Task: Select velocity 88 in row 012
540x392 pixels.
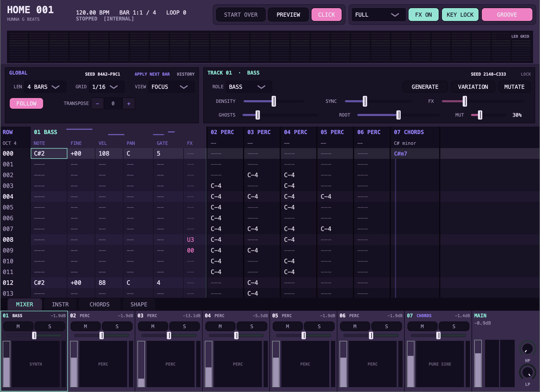Action: tap(109, 283)
